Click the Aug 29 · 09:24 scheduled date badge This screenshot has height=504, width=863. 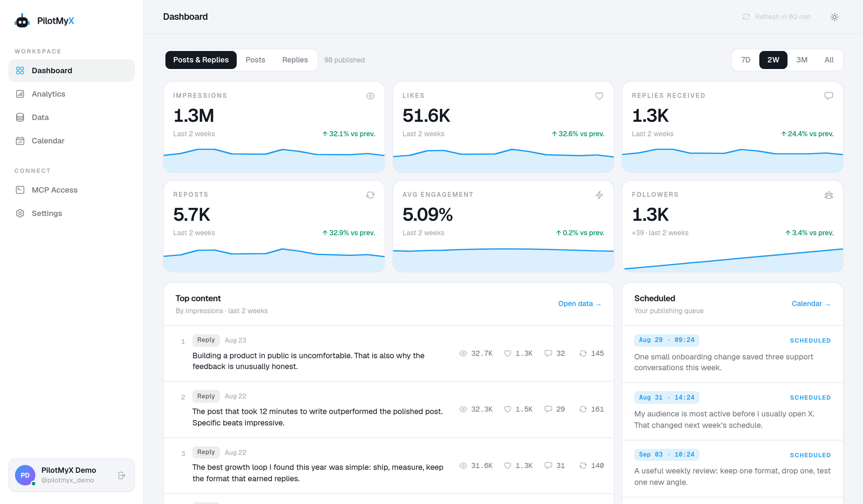(x=666, y=340)
